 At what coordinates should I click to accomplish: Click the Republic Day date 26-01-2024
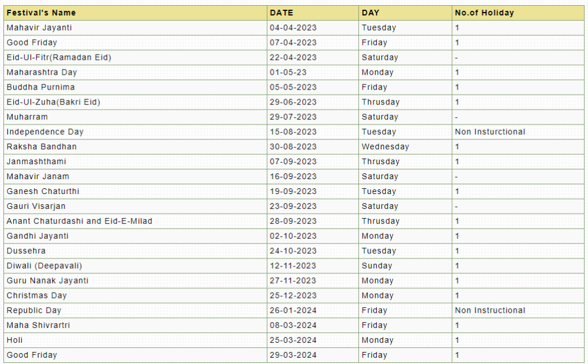(x=293, y=311)
